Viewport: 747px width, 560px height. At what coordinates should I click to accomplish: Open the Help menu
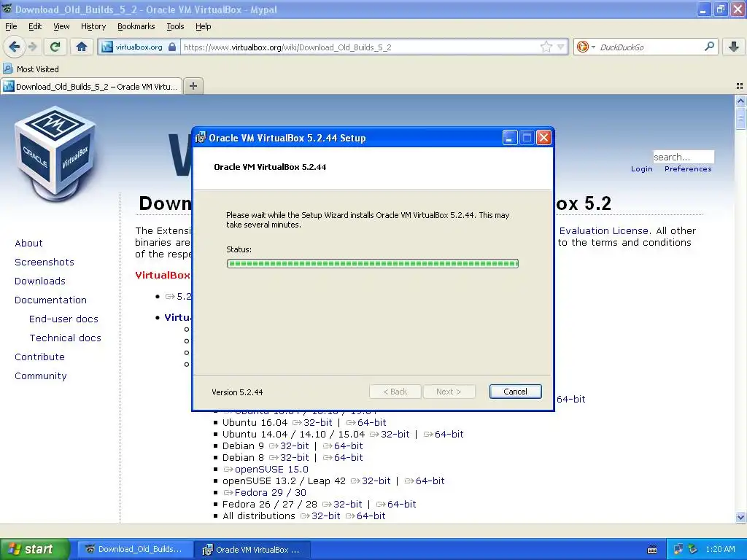(x=203, y=26)
